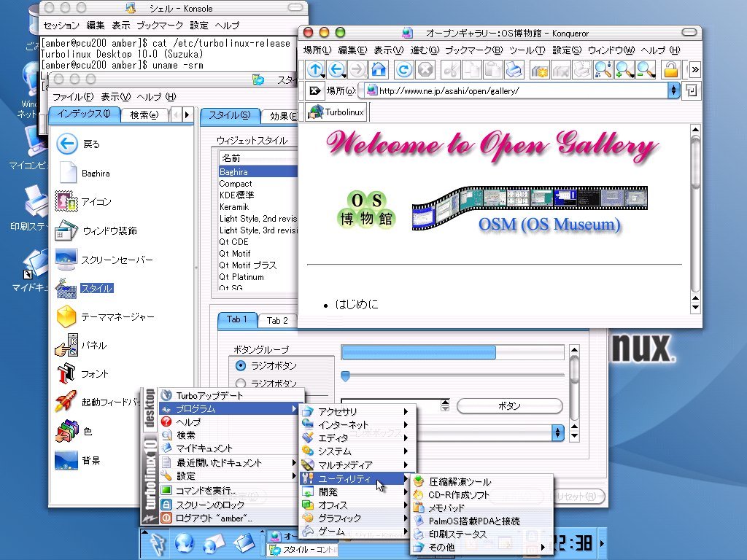The width and height of the screenshot is (747, 560).
Task: Expand the Konqueror toolbar overflow chevron
Action: [x=695, y=70]
